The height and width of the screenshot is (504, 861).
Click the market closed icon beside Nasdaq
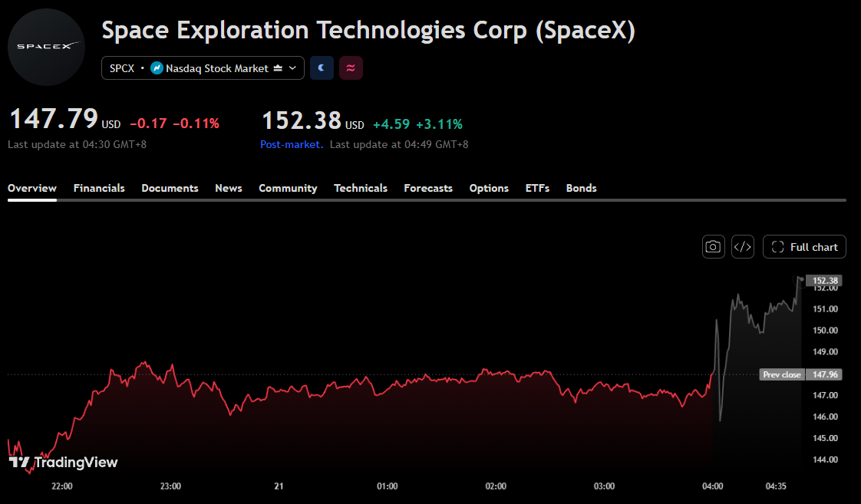click(x=278, y=68)
